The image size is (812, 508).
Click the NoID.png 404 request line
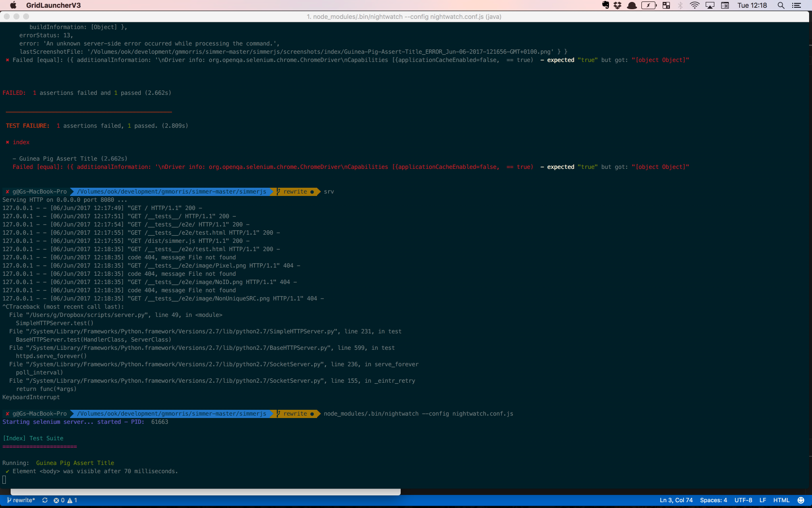coord(150,282)
